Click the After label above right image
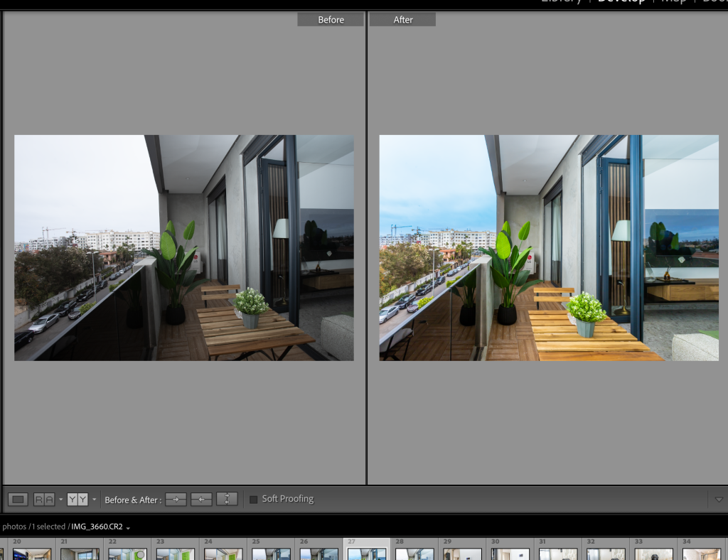The width and height of the screenshot is (728, 560). click(403, 20)
